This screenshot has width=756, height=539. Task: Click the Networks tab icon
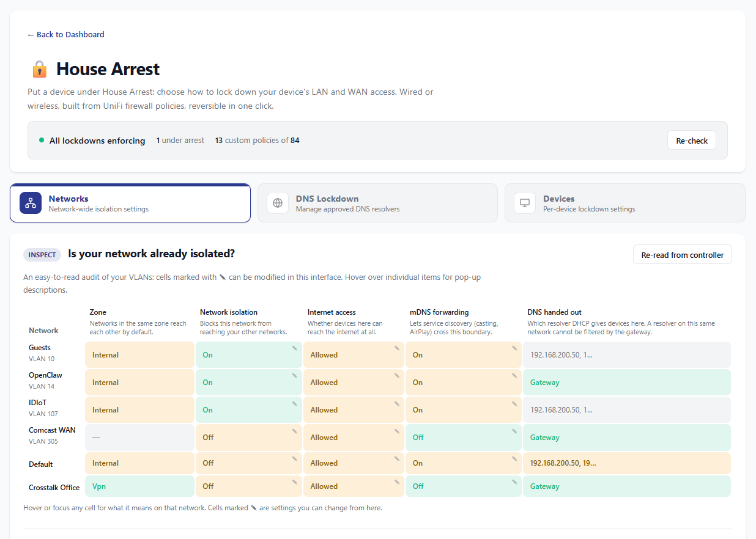point(31,203)
